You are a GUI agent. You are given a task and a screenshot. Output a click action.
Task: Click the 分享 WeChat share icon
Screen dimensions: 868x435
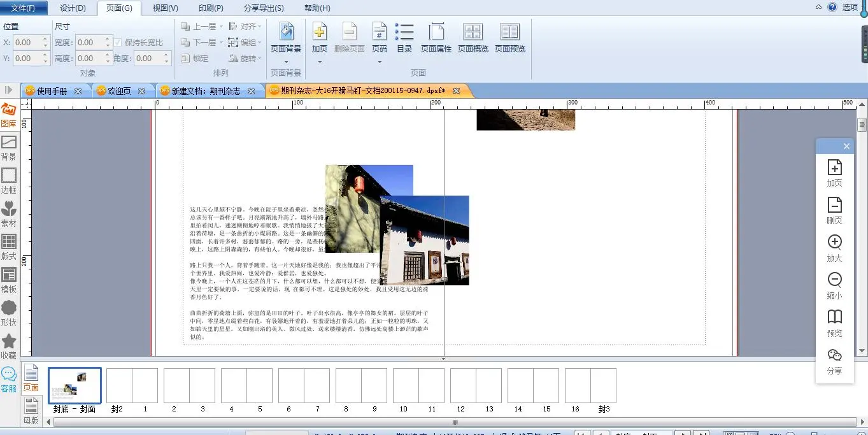pos(834,360)
